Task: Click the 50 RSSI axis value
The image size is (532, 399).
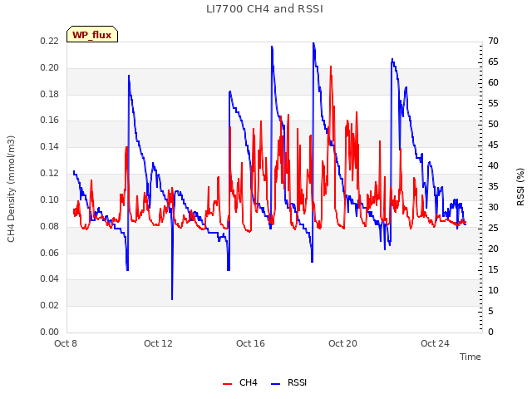Action: pos(493,125)
